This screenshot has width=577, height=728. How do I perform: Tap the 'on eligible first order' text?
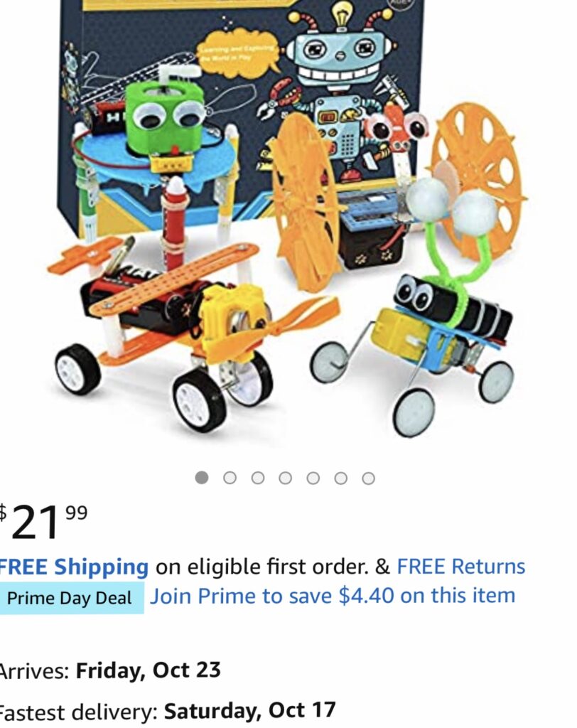[261, 567]
